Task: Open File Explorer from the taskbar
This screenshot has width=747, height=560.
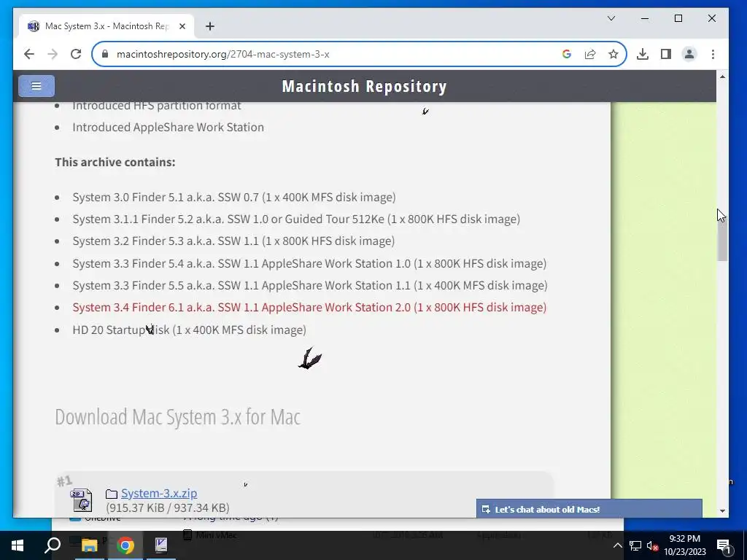Action: (x=89, y=545)
